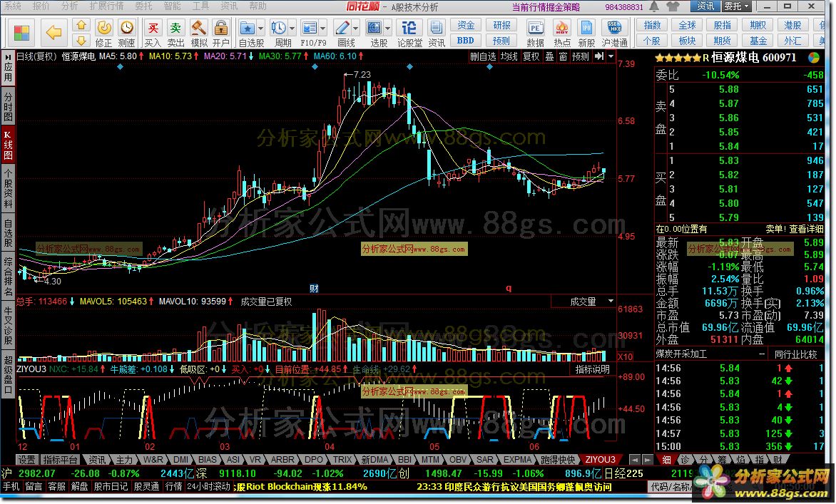Toggle 删自选 remove from watchlist
Viewport: 836px width, 504px height.
[483, 56]
